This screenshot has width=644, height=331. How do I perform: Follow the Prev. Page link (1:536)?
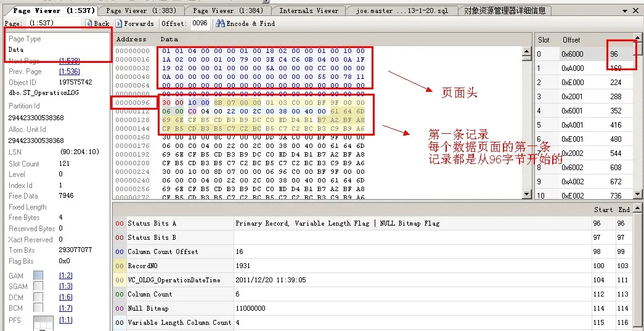coord(70,72)
